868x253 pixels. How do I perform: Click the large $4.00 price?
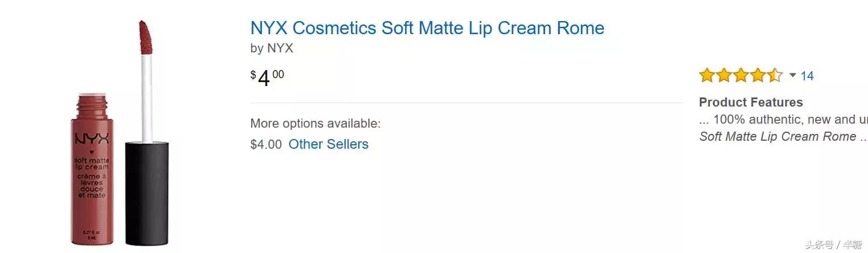click(267, 78)
